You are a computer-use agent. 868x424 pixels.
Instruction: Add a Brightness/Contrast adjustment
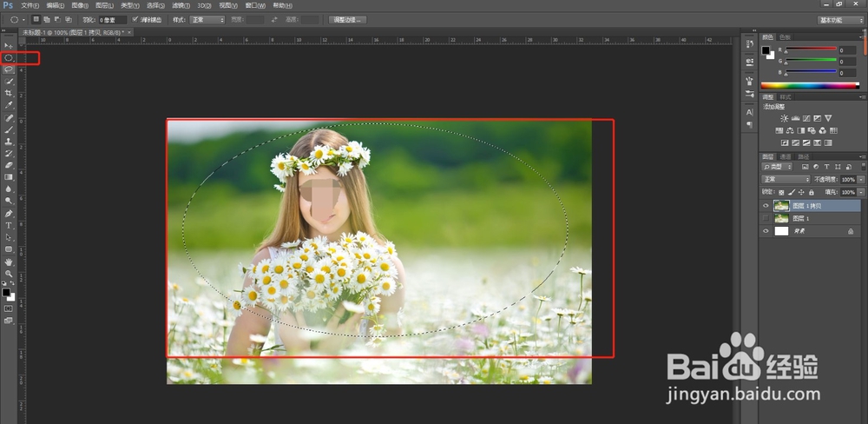pyautogui.click(x=785, y=118)
